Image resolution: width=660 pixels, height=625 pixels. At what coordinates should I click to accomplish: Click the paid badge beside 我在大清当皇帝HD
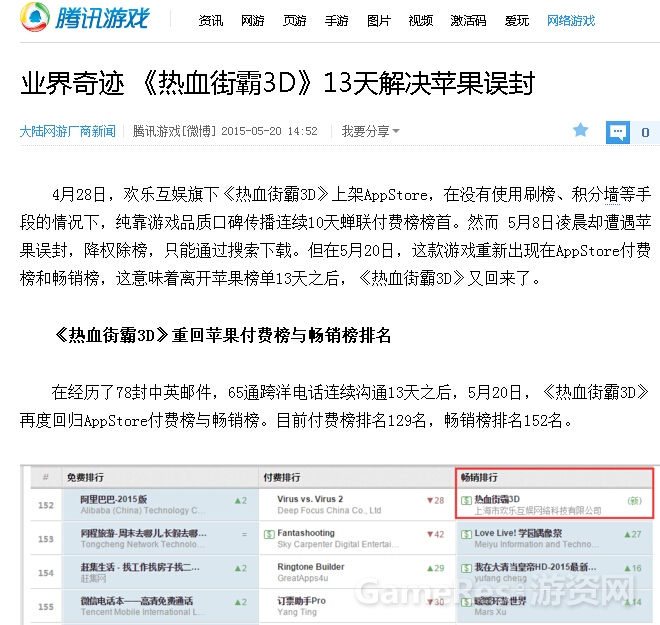point(466,568)
